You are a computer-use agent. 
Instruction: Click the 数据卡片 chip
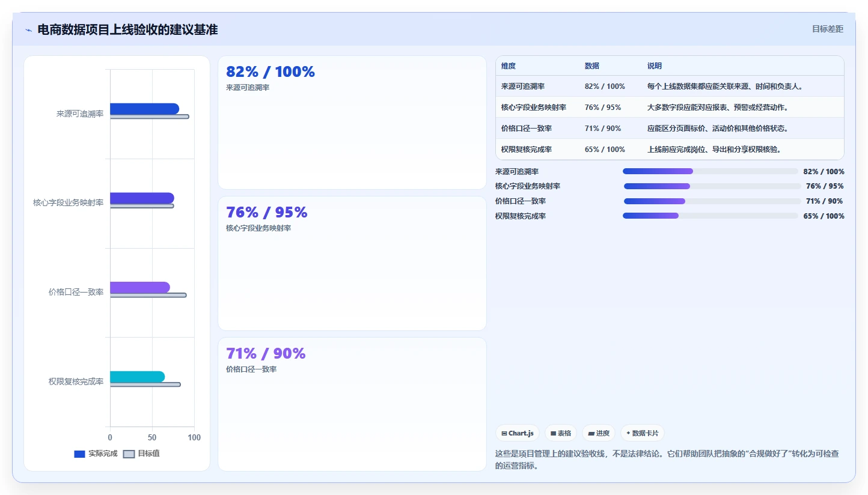point(643,433)
